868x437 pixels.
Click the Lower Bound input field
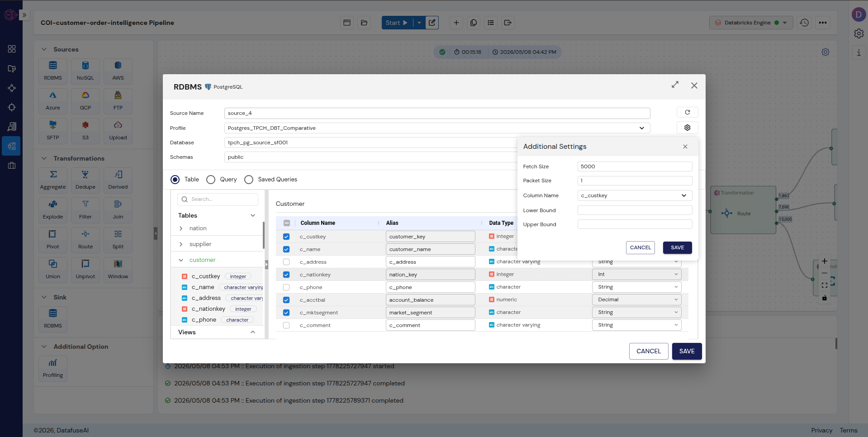click(x=635, y=210)
